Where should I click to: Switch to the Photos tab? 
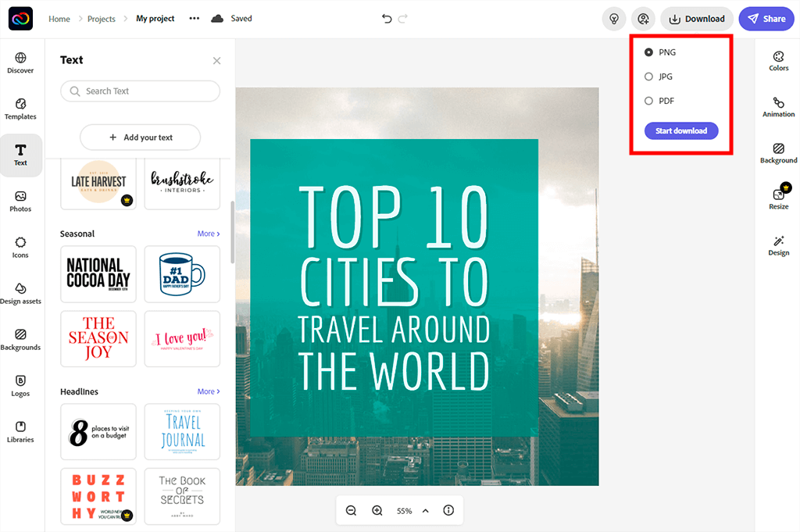(x=20, y=201)
